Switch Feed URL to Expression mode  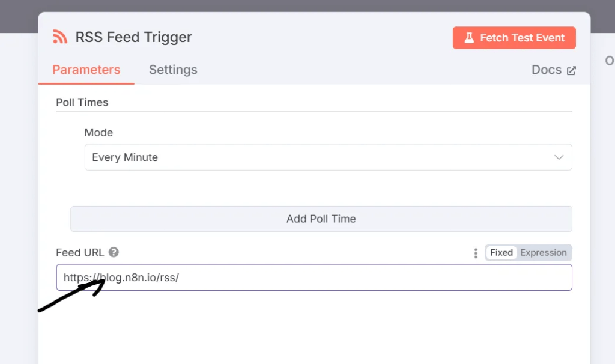[543, 253]
